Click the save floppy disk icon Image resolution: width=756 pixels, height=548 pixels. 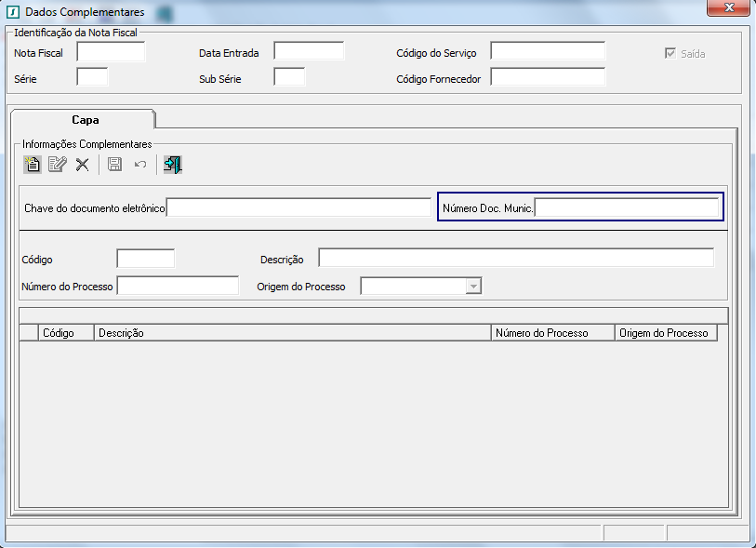coord(115,165)
